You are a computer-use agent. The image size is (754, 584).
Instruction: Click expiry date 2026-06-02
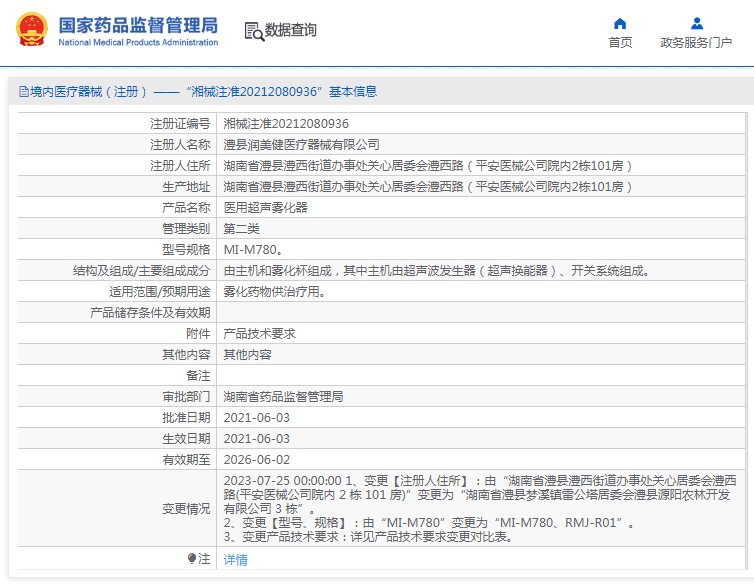tap(257, 460)
